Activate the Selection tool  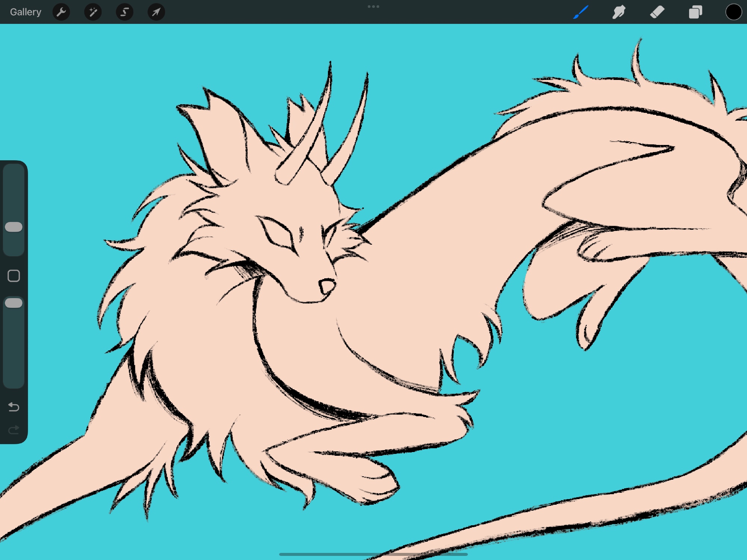point(124,12)
